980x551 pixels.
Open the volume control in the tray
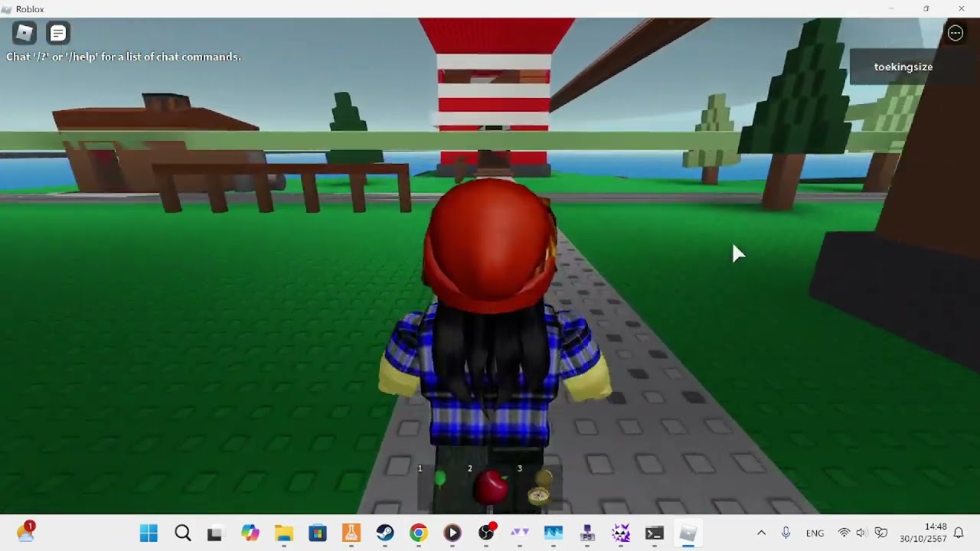tap(861, 533)
